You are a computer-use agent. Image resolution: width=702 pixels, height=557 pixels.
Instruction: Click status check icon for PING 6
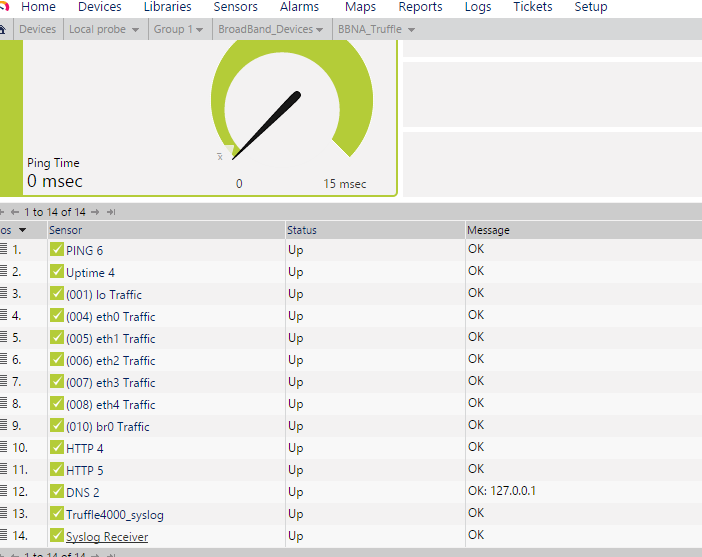[57, 249]
